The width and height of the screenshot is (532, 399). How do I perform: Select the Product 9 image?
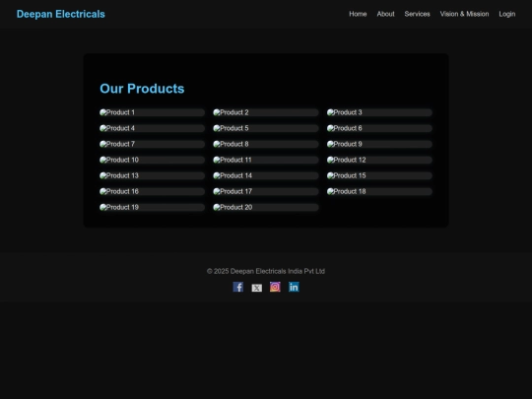379,144
